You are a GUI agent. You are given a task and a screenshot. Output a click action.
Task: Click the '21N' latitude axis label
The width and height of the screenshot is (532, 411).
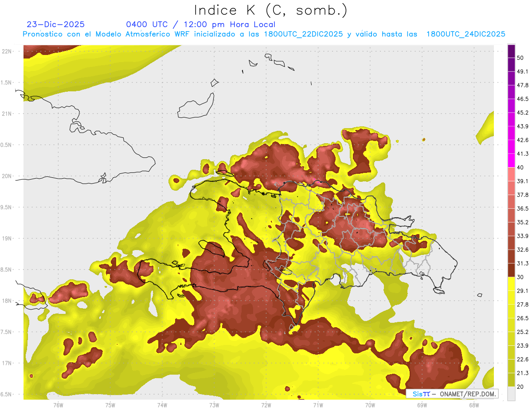(7, 114)
